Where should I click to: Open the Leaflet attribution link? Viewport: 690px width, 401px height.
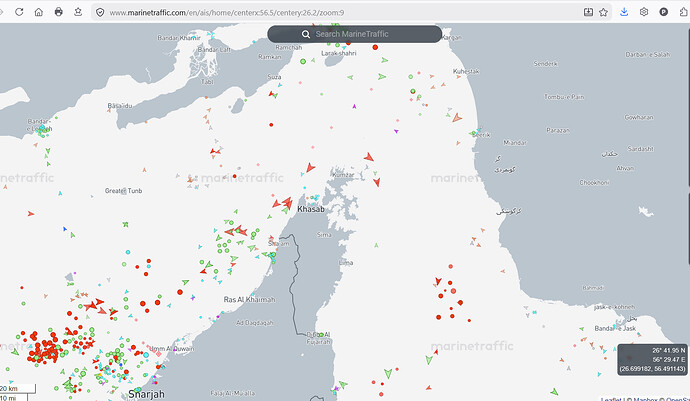coord(611,399)
